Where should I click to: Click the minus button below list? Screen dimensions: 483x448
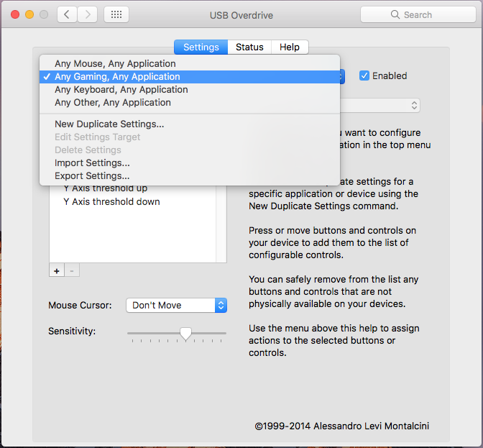(x=72, y=270)
